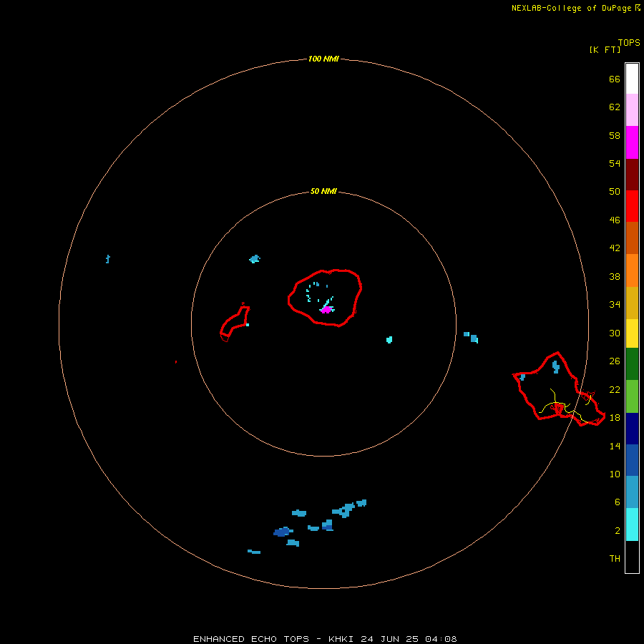
Task: Click the dark orange 46 legend swatch
Action: [x=632, y=238]
